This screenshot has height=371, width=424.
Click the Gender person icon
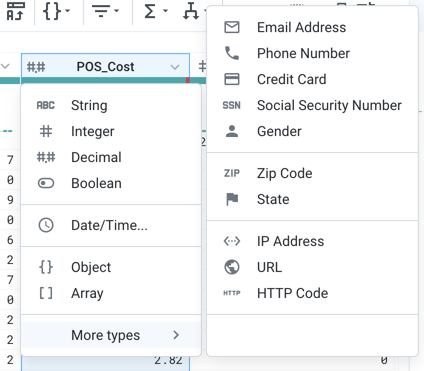pyautogui.click(x=232, y=131)
